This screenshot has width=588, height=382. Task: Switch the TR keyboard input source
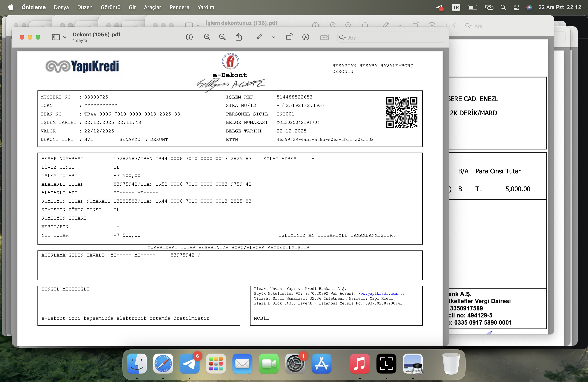click(456, 7)
